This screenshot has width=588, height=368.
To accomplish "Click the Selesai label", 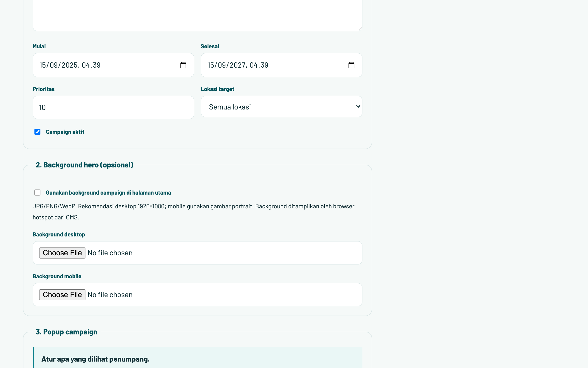I will coord(210,46).
